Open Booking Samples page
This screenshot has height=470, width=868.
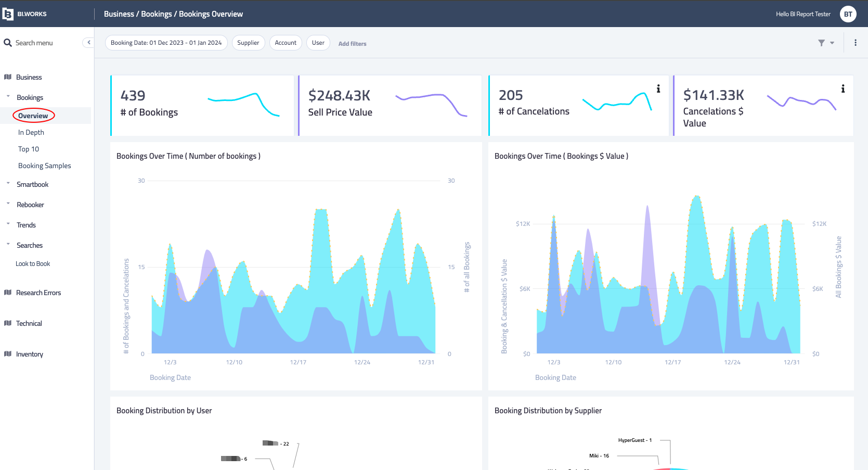pyautogui.click(x=45, y=166)
